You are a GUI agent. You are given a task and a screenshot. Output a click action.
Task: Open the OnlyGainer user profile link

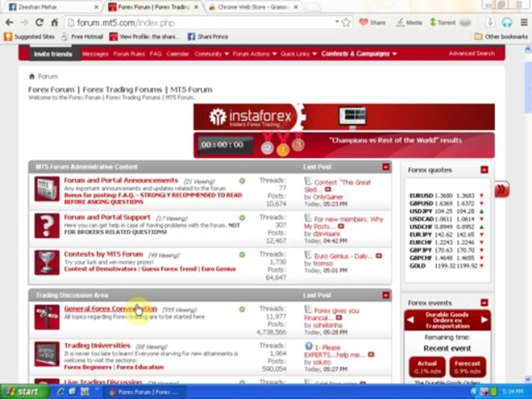click(x=328, y=197)
